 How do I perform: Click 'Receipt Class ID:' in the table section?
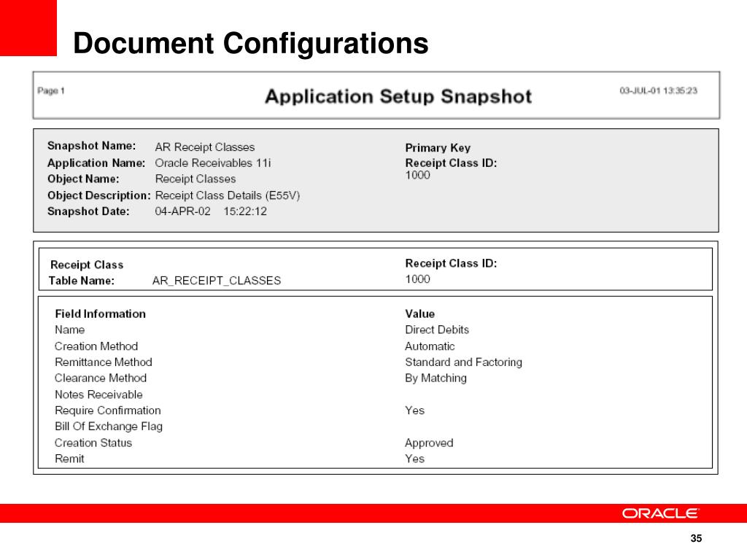tap(451, 263)
